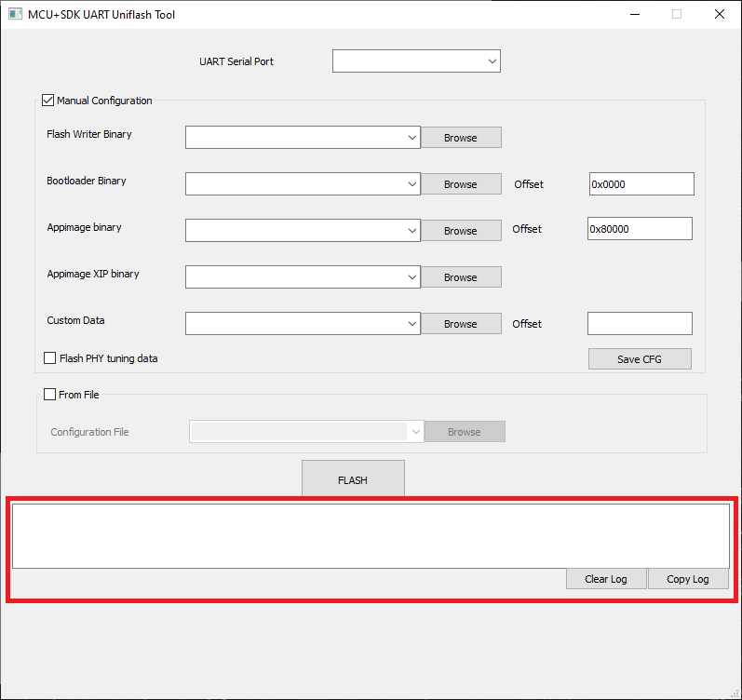The height and width of the screenshot is (700, 742).
Task: Click the Bootloader Offset field showing 0x0000
Action: click(641, 184)
